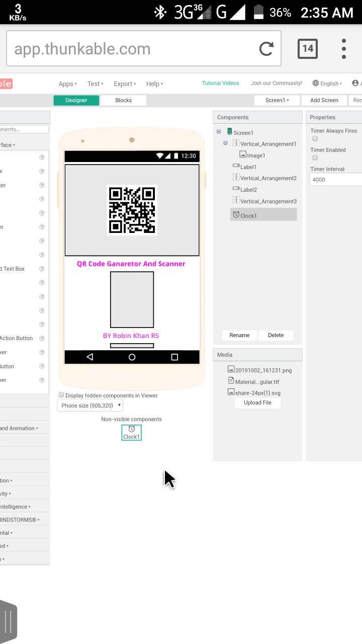Viewport: 362px width, 644px height.
Task: Click the Vertical_Arrangement1 layout icon in the tree
Action: 236,143
